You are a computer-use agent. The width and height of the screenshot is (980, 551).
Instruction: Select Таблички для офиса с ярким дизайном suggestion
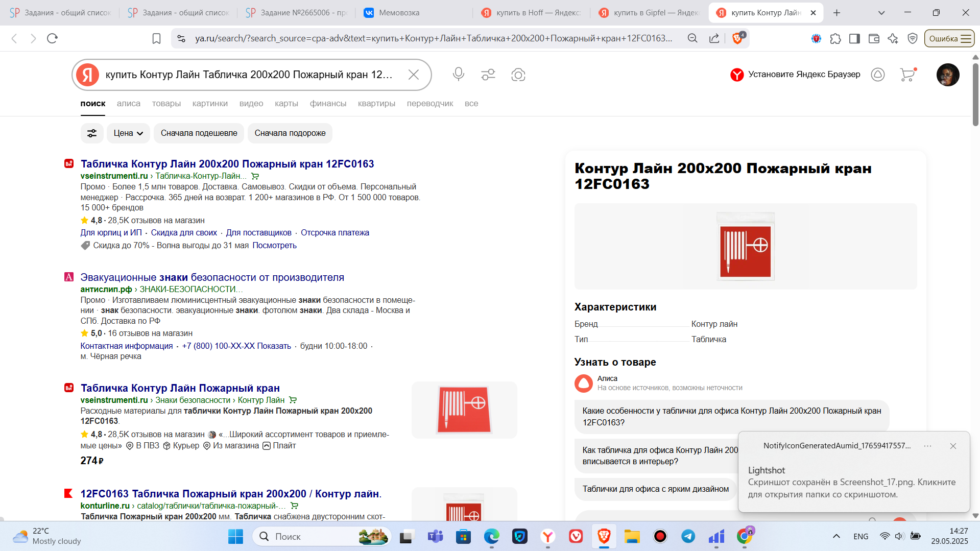(656, 489)
